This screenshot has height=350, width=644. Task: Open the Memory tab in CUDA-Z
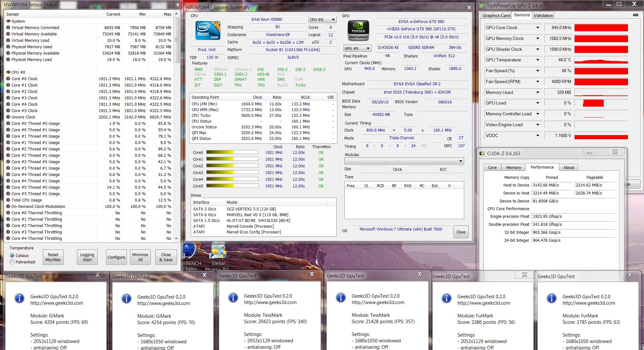click(x=513, y=167)
